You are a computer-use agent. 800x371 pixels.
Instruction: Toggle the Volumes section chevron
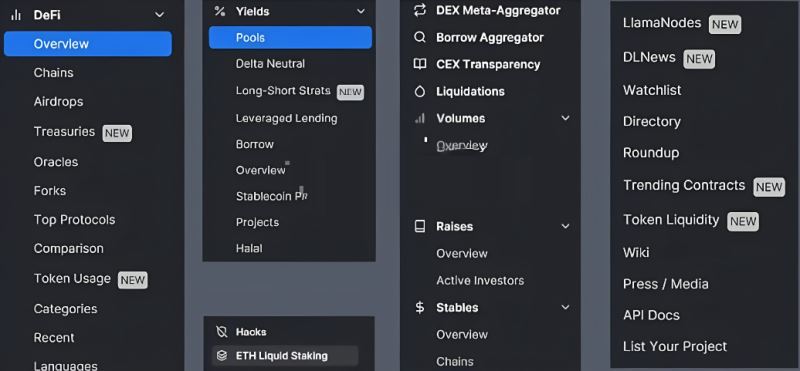(565, 118)
